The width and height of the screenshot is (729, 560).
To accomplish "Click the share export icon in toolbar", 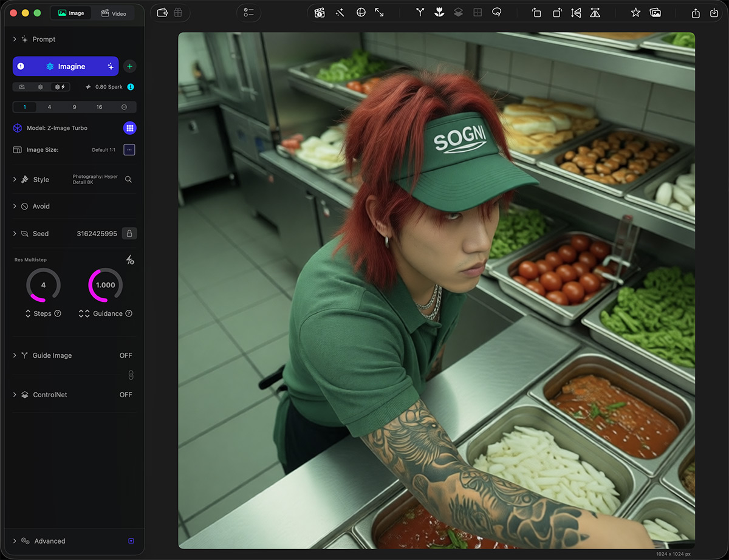I will tap(696, 13).
